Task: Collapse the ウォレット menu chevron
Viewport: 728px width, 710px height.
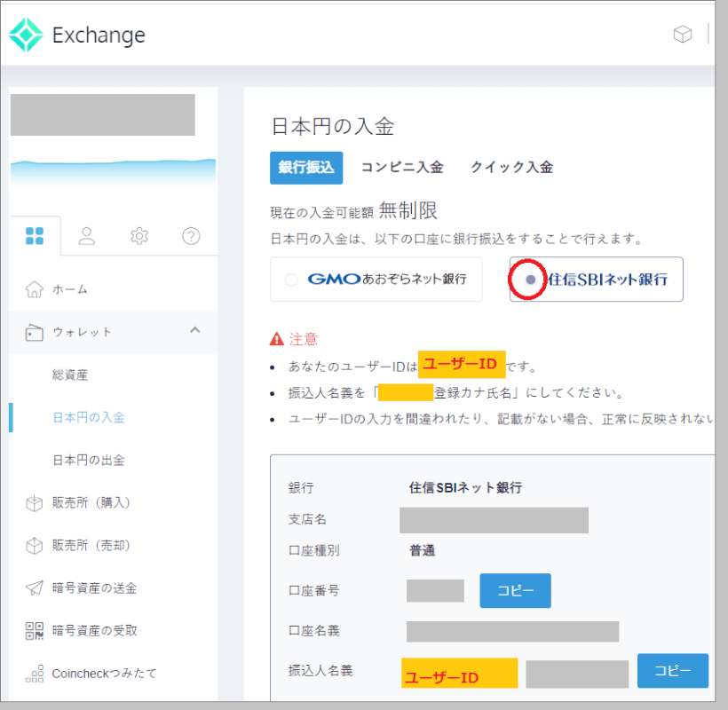Action: 195,330
